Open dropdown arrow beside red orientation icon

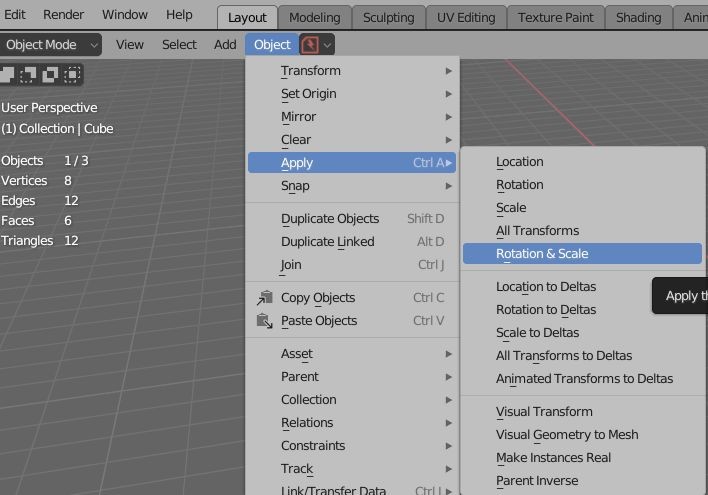327,45
